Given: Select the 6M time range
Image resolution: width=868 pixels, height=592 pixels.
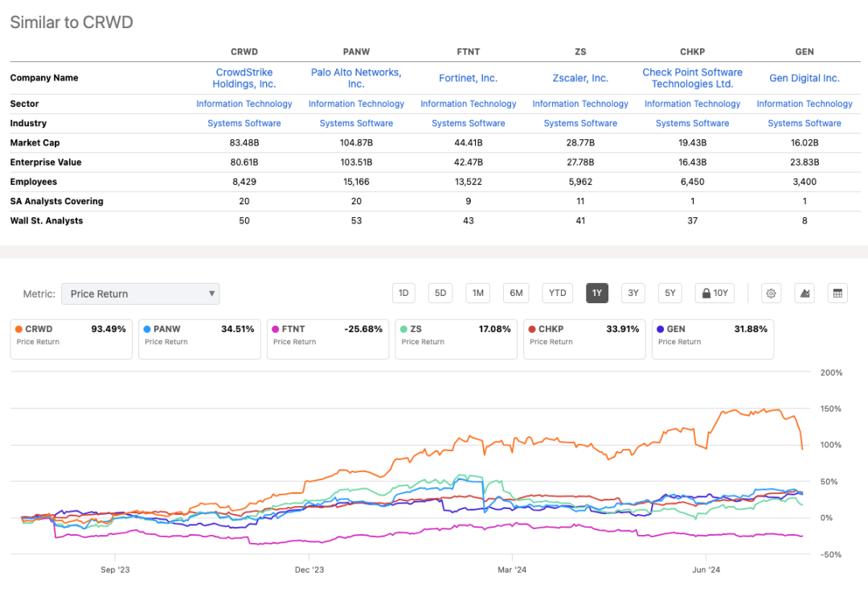Looking at the screenshot, I should pos(517,293).
